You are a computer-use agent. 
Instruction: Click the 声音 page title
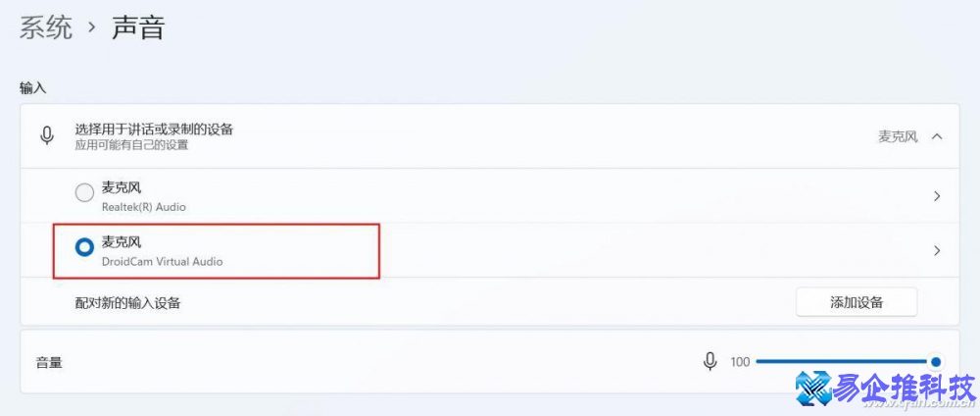[138, 28]
